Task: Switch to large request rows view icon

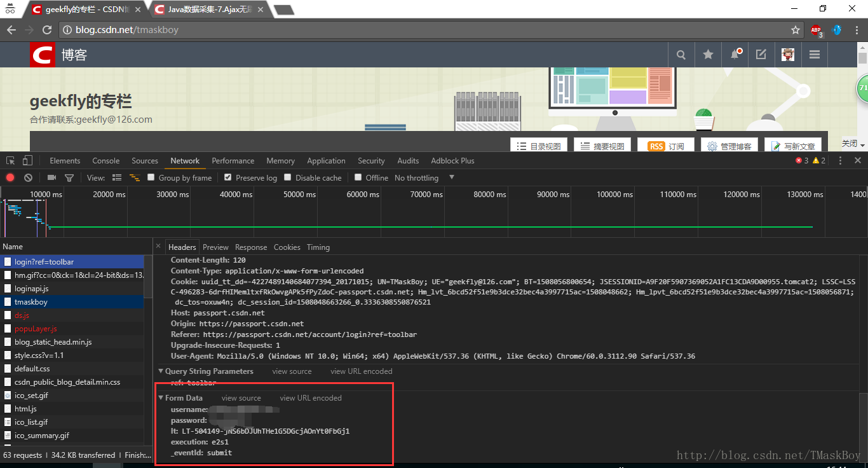Action: pos(117,178)
